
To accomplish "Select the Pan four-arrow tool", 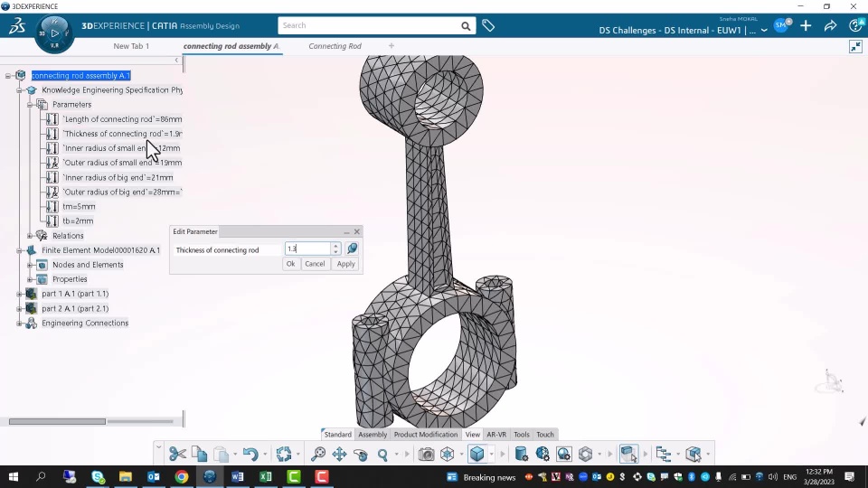I will pyautogui.click(x=339, y=455).
